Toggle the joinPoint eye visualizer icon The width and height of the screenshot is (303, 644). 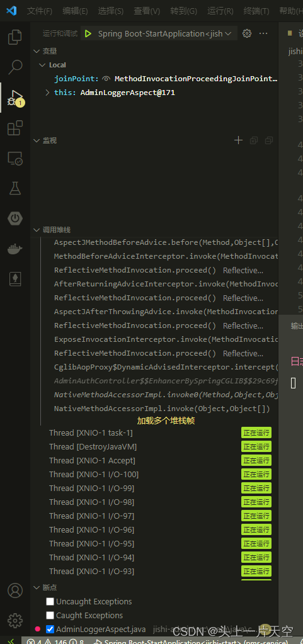pyautogui.click(x=106, y=79)
